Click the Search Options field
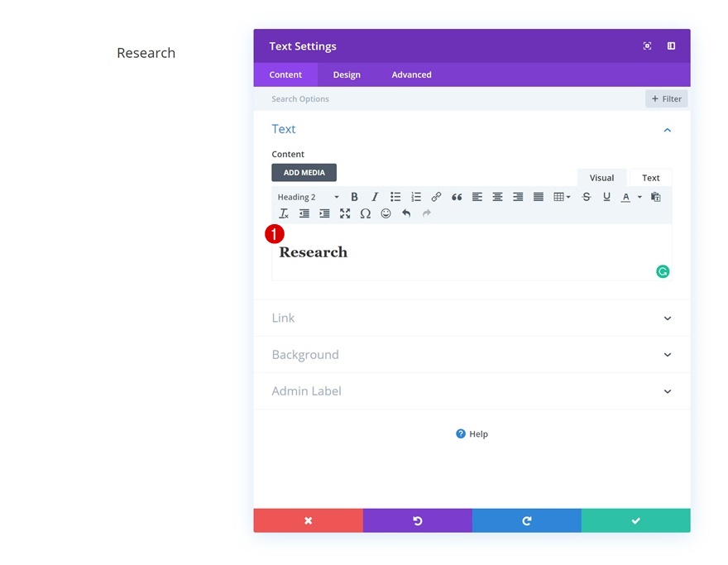 pos(449,99)
